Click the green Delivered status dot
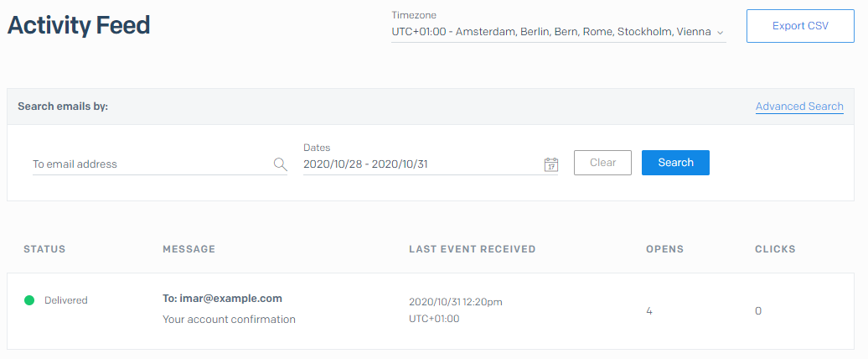Viewport: 868px width, 359px height. (29, 300)
